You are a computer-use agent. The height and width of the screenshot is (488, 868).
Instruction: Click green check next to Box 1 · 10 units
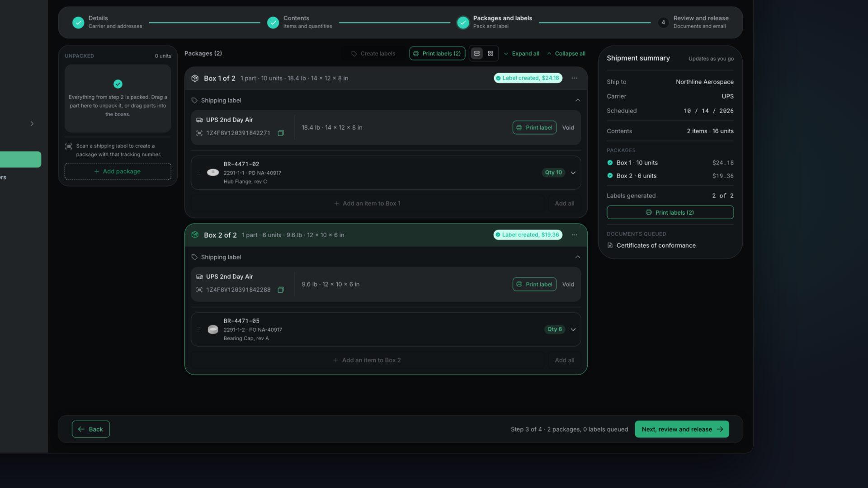click(610, 163)
